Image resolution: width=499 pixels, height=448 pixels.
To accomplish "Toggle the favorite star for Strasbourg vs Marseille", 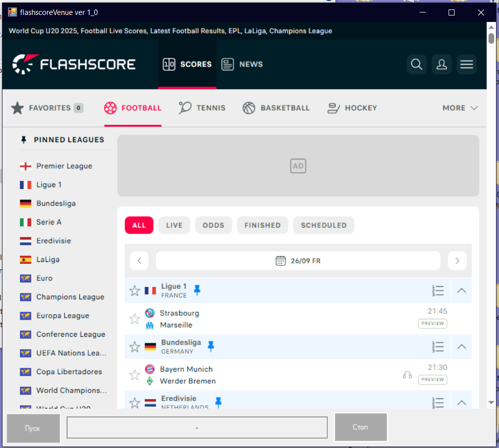I will (134, 319).
